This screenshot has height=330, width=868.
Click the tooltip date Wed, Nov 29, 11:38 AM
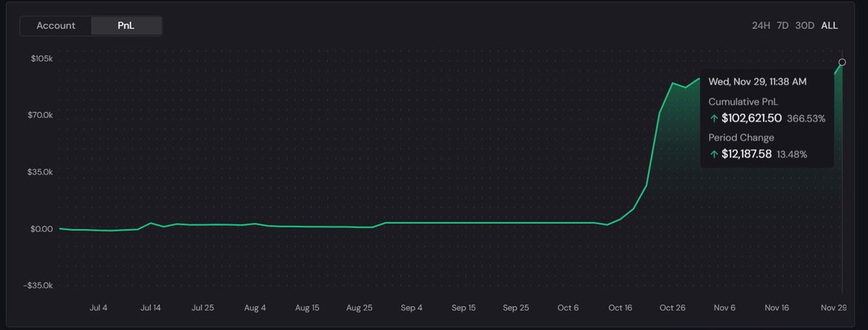[757, 82]
